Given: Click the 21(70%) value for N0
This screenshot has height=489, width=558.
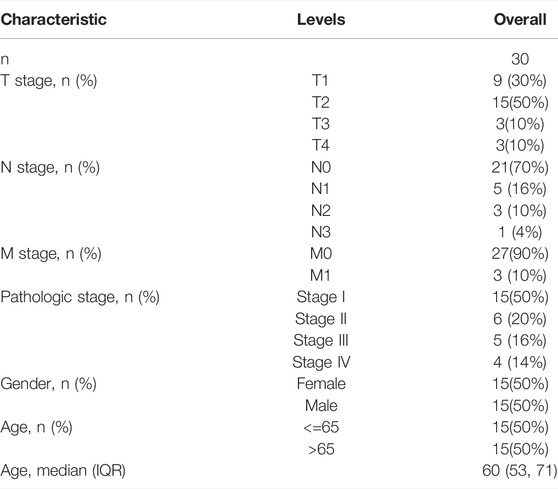Looking at the screenshot, I should [x=520, y=167].
